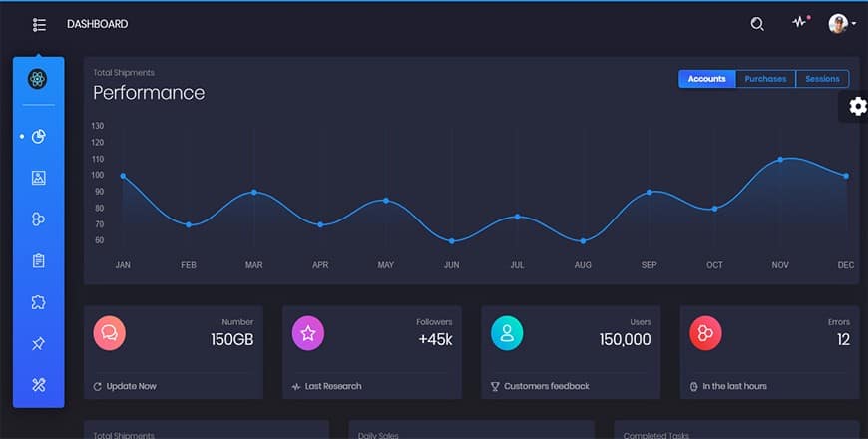868x439 pixels.
Task: Switch chart to Sessions
Action: tap(822, 79)
